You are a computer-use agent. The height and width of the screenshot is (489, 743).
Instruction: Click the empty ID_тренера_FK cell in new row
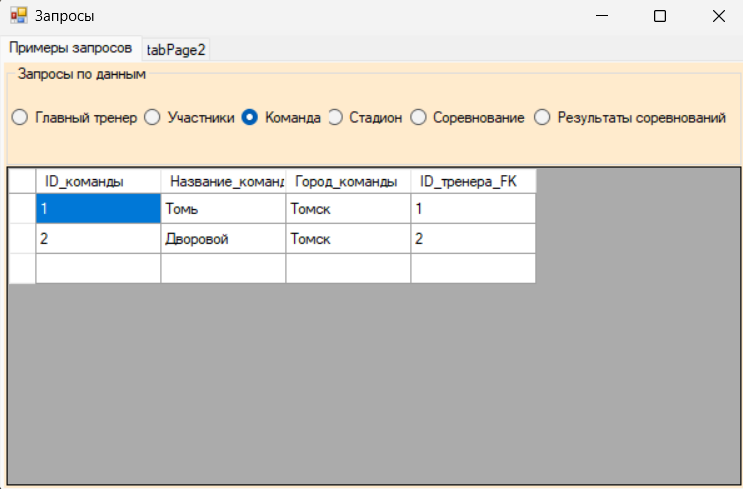click(x=473, y=269)
